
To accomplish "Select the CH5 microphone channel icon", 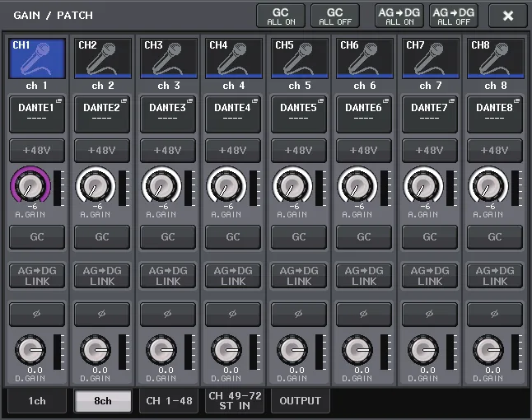I will click(300, 58).
